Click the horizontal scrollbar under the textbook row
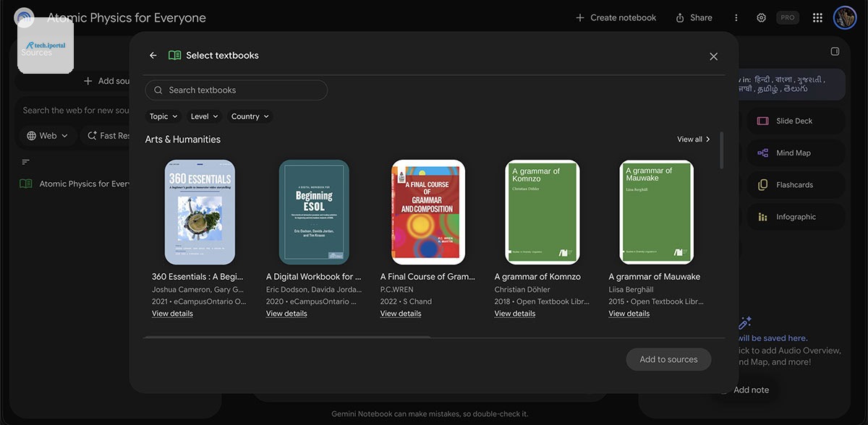Screen dimensions: 868x425 287,337
